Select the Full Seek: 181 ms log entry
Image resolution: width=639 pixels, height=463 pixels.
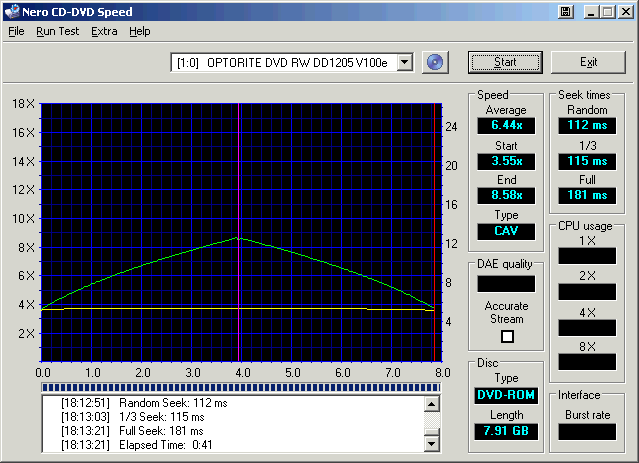pyautogui.click(x=161, y=430)
